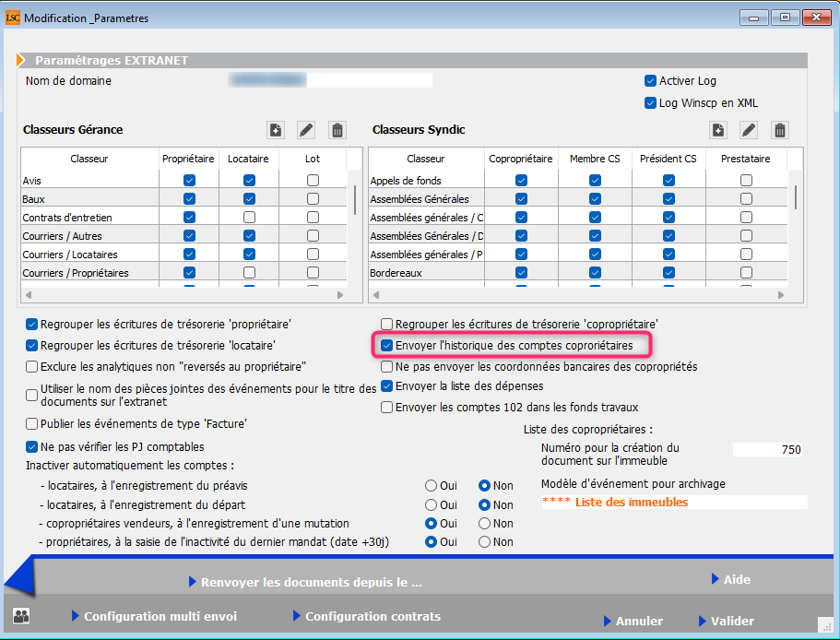Click trash icon for Classeurs Gérance

point(337,130)
